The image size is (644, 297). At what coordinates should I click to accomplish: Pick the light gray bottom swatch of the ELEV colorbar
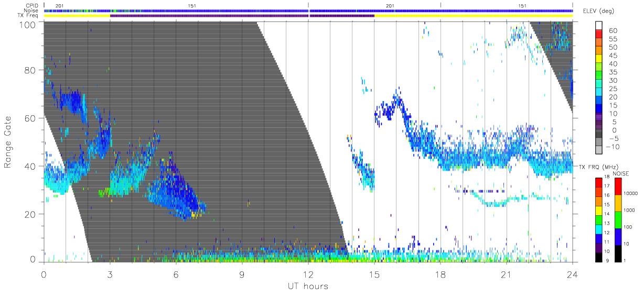599,151
